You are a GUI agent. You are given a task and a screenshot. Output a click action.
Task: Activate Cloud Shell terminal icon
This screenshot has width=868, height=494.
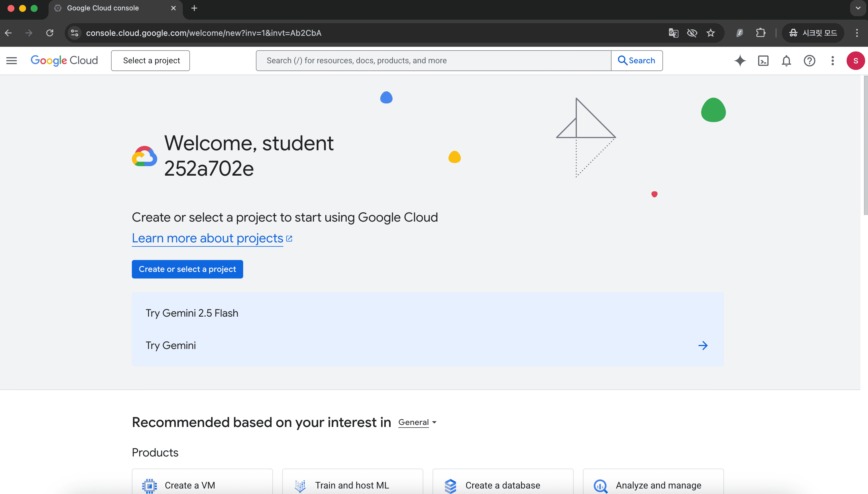[763, 60]
